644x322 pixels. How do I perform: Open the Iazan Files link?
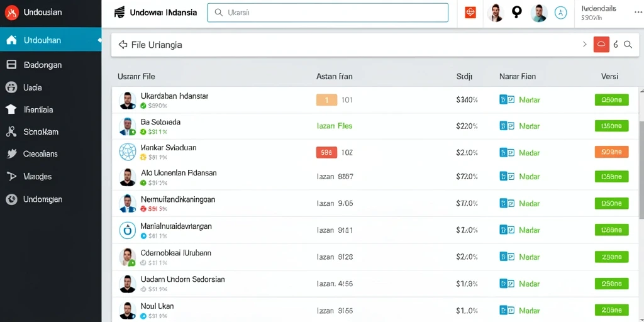tap(335, 126)
